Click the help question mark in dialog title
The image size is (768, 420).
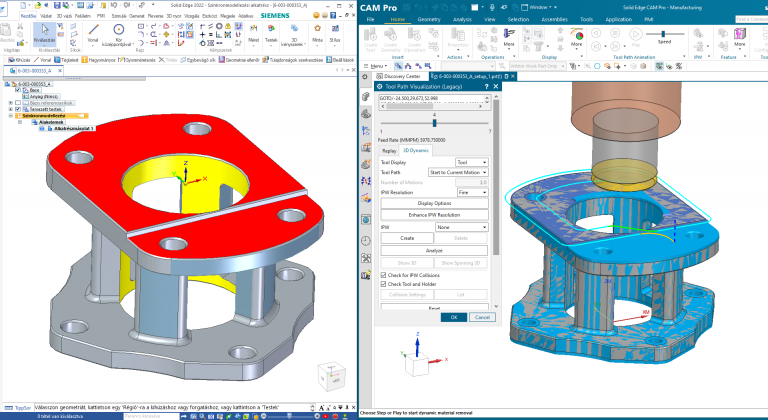coord(486,86)
